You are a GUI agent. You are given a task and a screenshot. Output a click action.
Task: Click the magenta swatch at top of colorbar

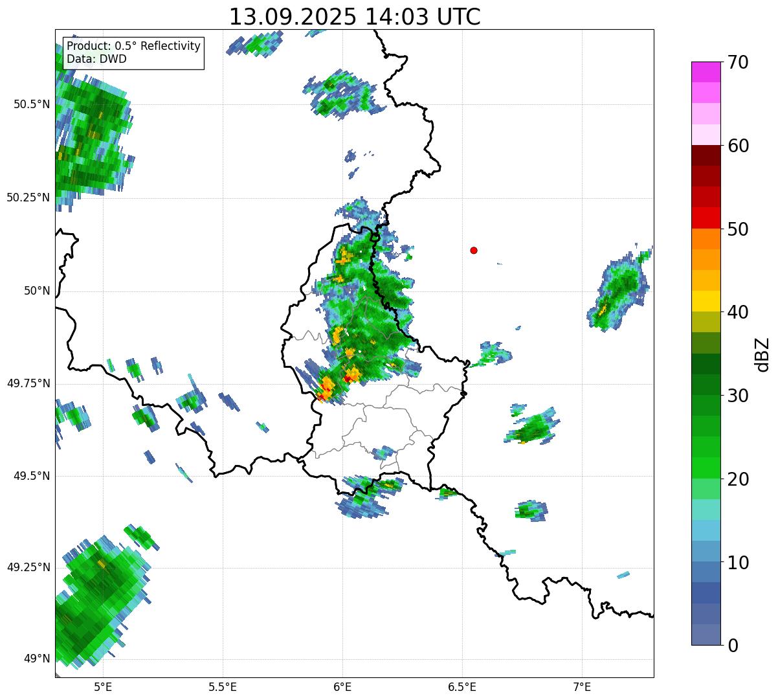pos(705,72)
